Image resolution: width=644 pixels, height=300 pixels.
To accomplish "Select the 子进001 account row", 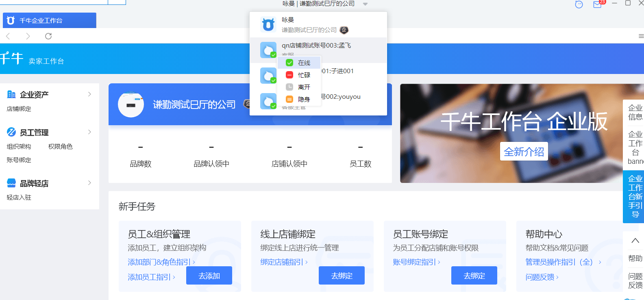I will [x=318, y=76].
